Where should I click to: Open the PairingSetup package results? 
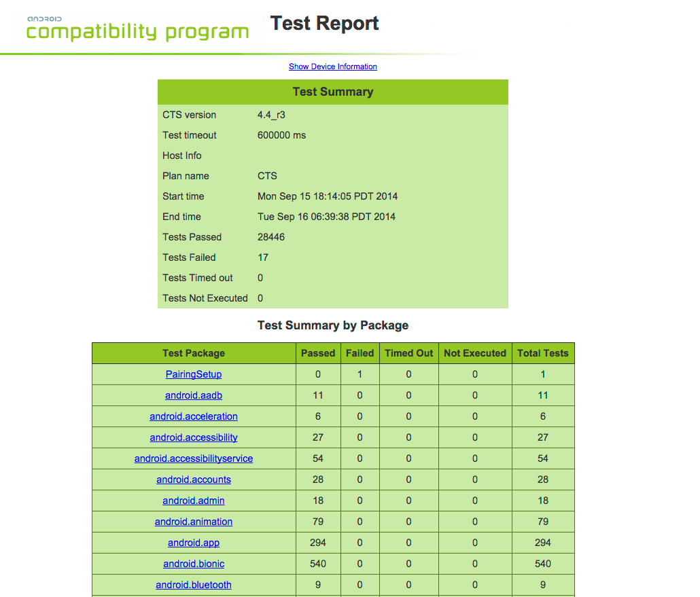193,374
